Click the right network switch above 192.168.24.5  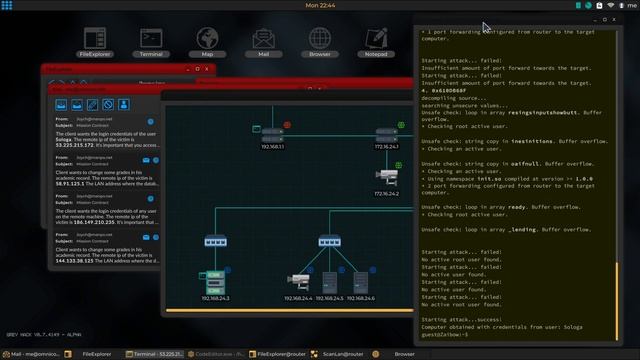pyautogui.click(x=329, y=242)
